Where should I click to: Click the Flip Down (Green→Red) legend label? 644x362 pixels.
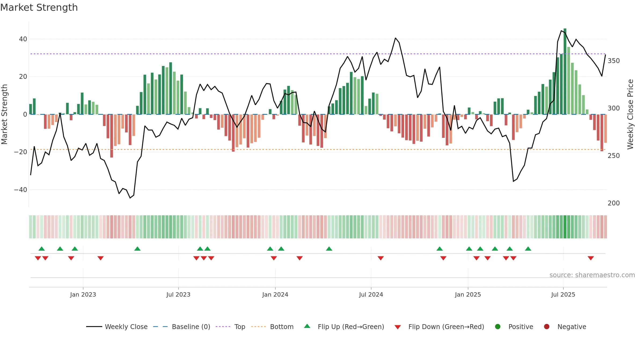(x=446, y=327)
